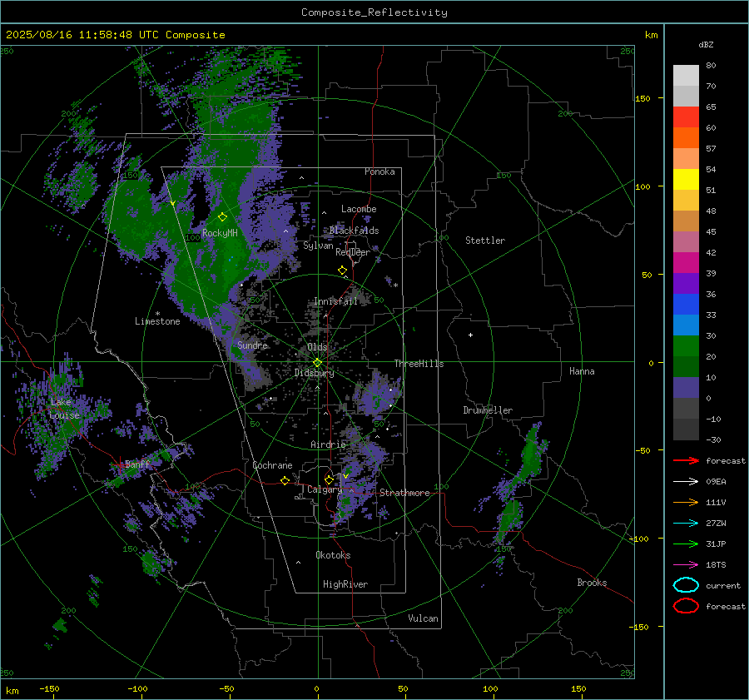
Task: Click the 54 dBZ yellow color swatch
Action: coord(686,179)
